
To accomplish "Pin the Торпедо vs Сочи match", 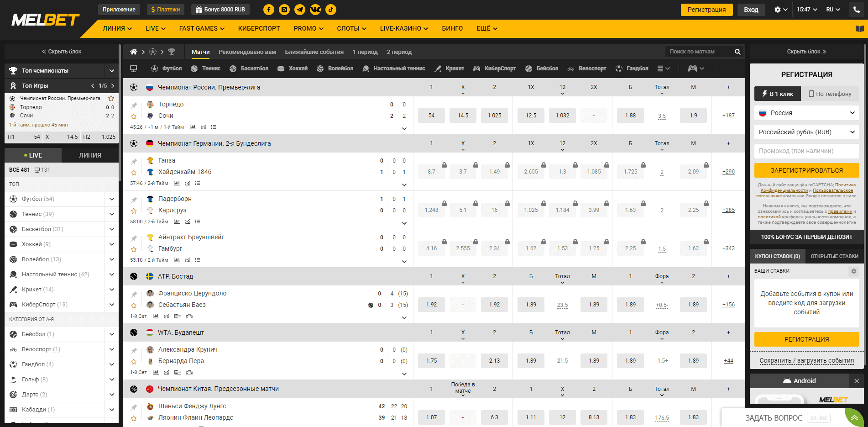I will 134,105.
